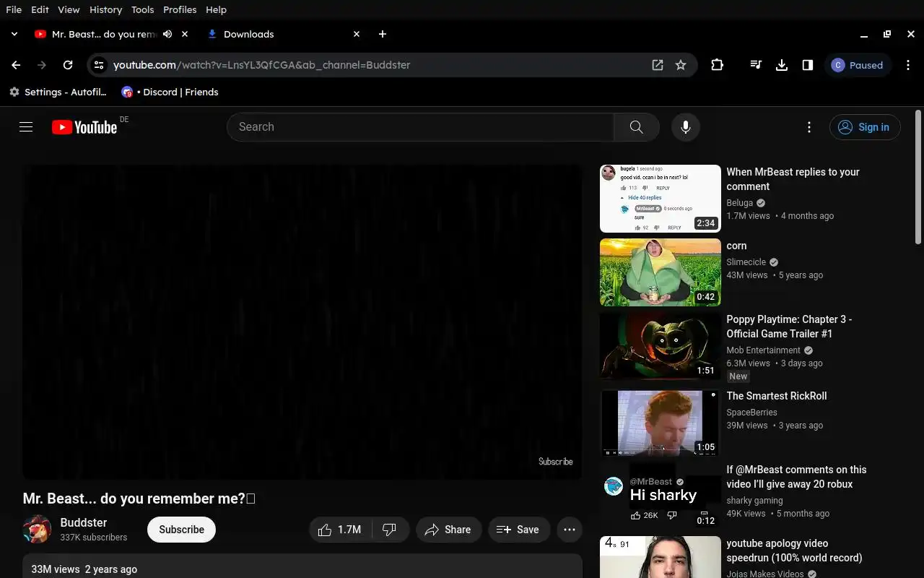Open more actions ellipsis under video
Viewport: 924px width, 578px height.
point(569,530)
